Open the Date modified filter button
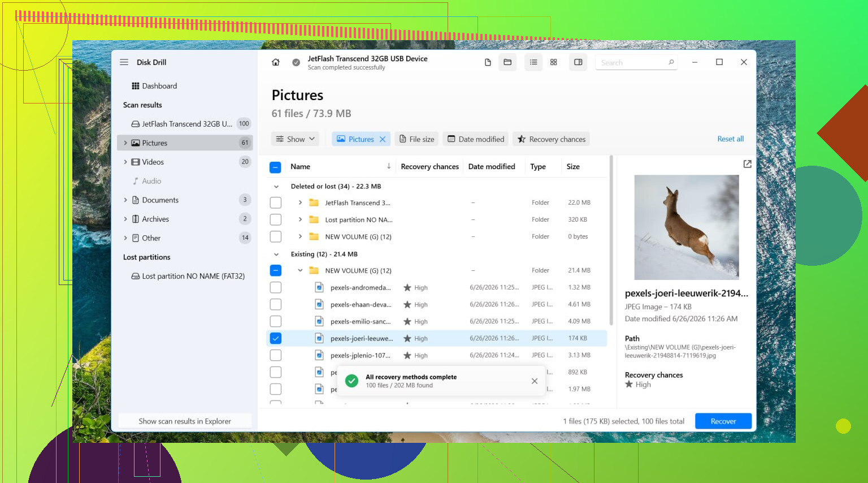This screenshot has width=868, height=483. pos(476,139)
